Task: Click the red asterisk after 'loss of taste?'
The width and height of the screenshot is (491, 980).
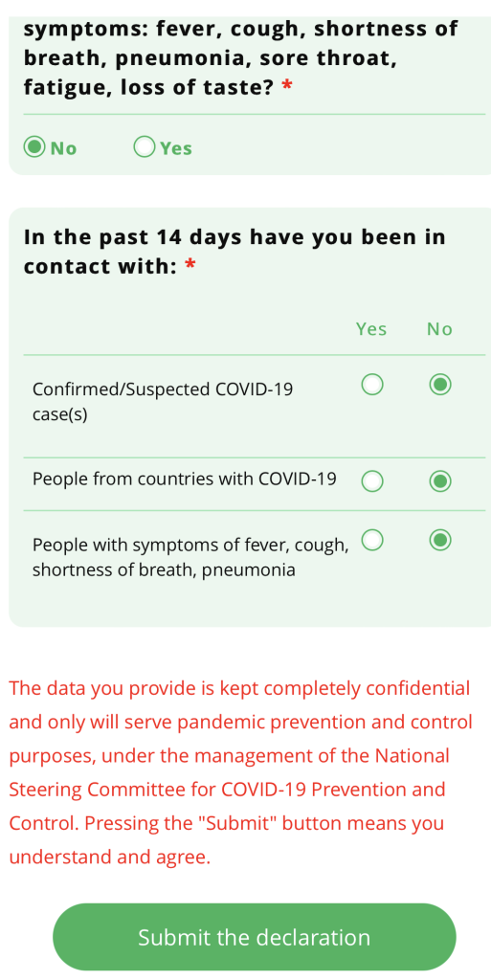Action: pyautogui.click(x=287, y=86)
